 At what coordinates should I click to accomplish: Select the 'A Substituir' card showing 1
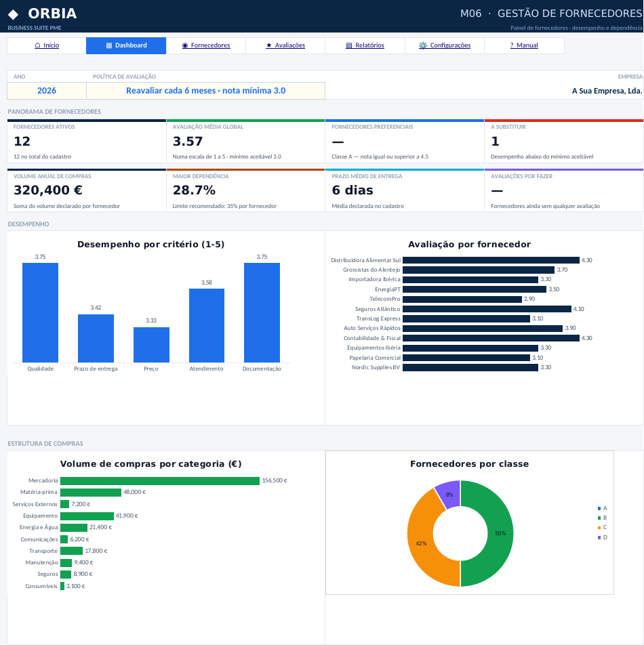pos(564,142)
